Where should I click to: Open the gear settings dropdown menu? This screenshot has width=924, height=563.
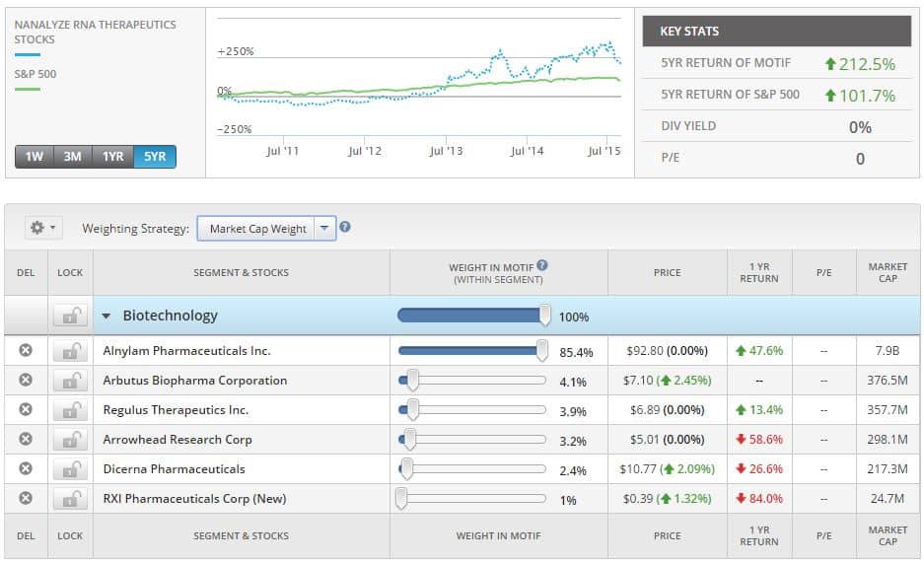(x=42, y=228)
